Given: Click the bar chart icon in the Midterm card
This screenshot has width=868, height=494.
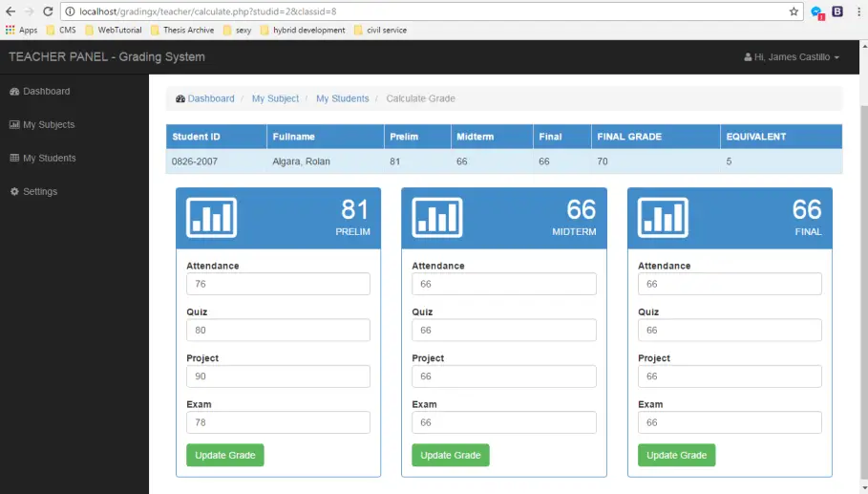Looking at the screenshot, I should (437, 218).
